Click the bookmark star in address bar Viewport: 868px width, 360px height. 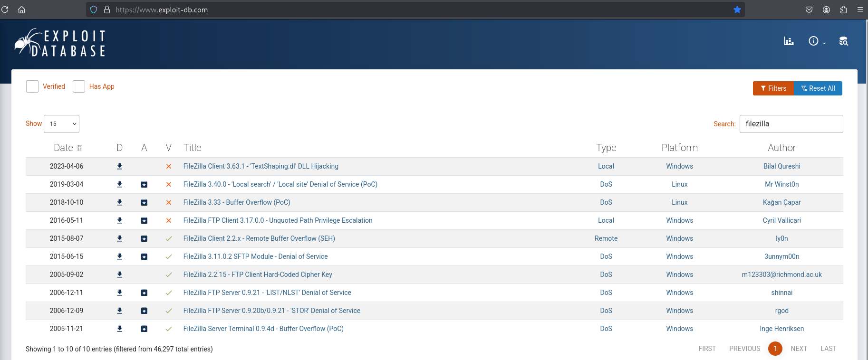[x=737, y=9]
